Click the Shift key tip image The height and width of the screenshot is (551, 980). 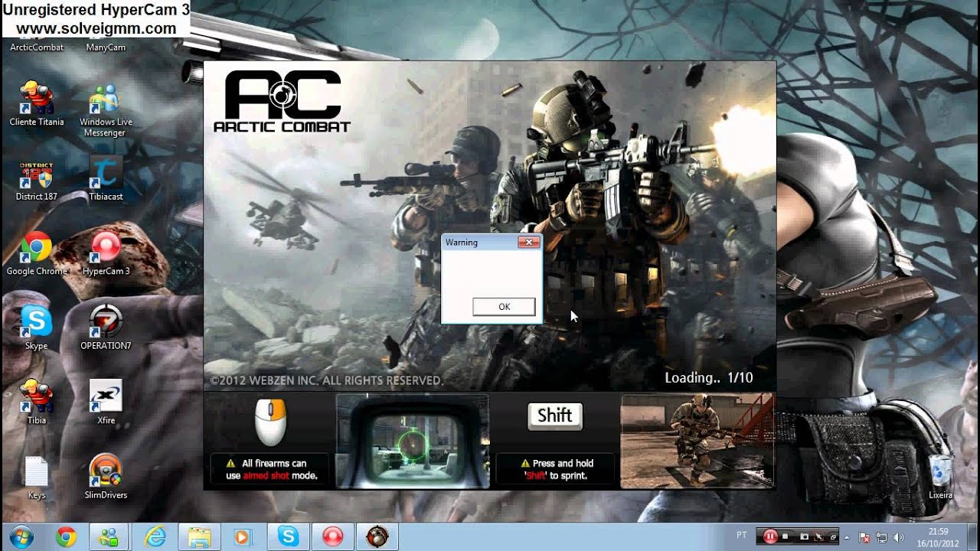(555, 416)
